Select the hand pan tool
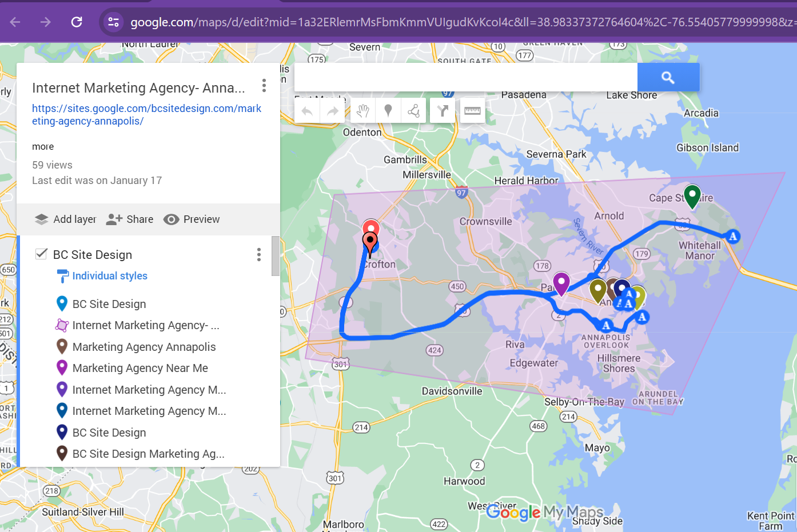The image size is (797, 532). pyautogui.click(x=362, y=111)
